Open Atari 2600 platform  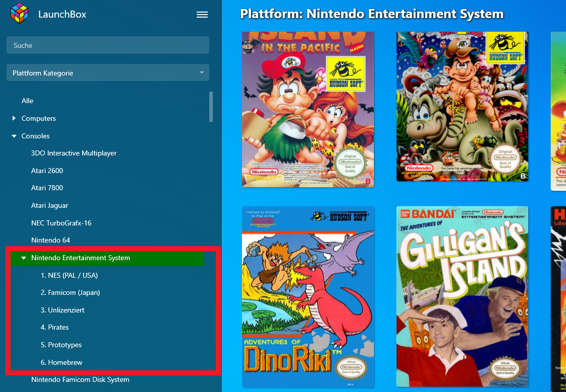coord(47,171)
